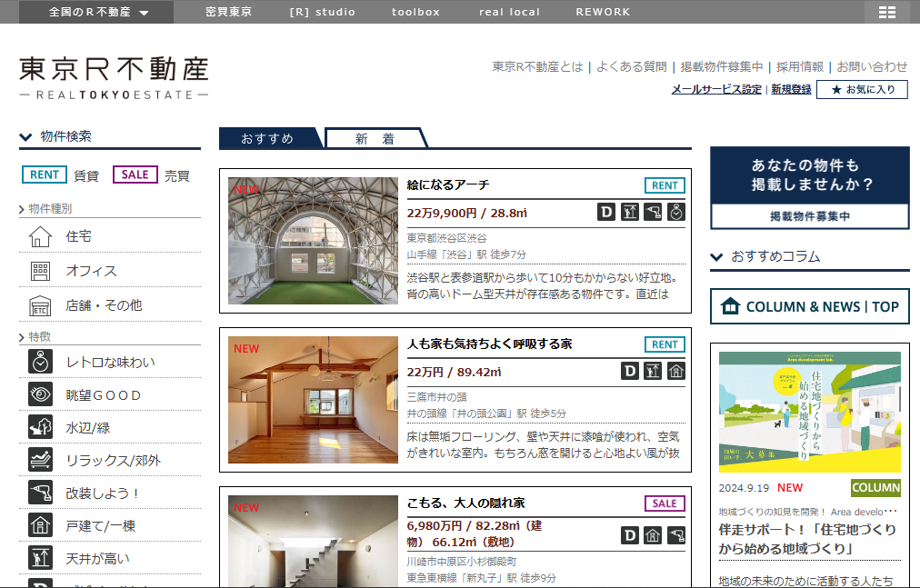
Task: Switch to the 新着 tab
Action: [375, 139]
